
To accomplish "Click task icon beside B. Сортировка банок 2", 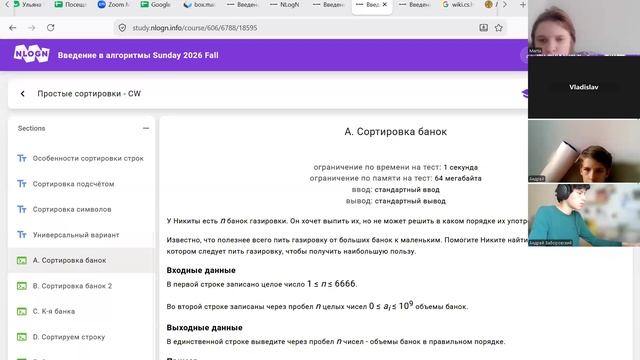I will (22, 286).
